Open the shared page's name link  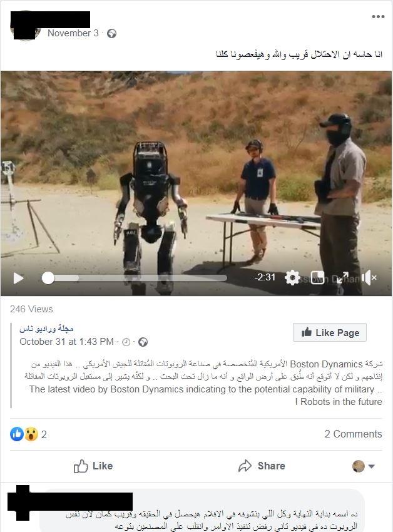(x=46, y=329)
